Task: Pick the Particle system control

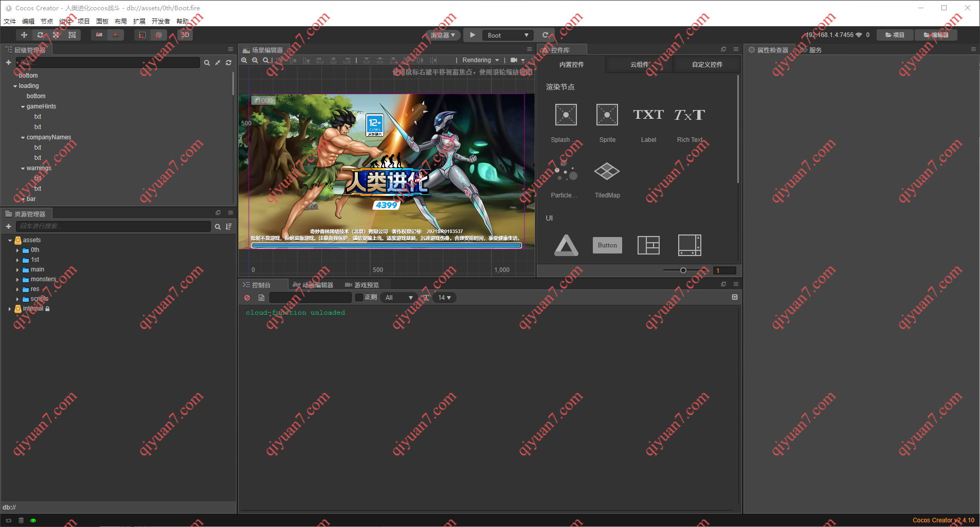Action: 566,172
